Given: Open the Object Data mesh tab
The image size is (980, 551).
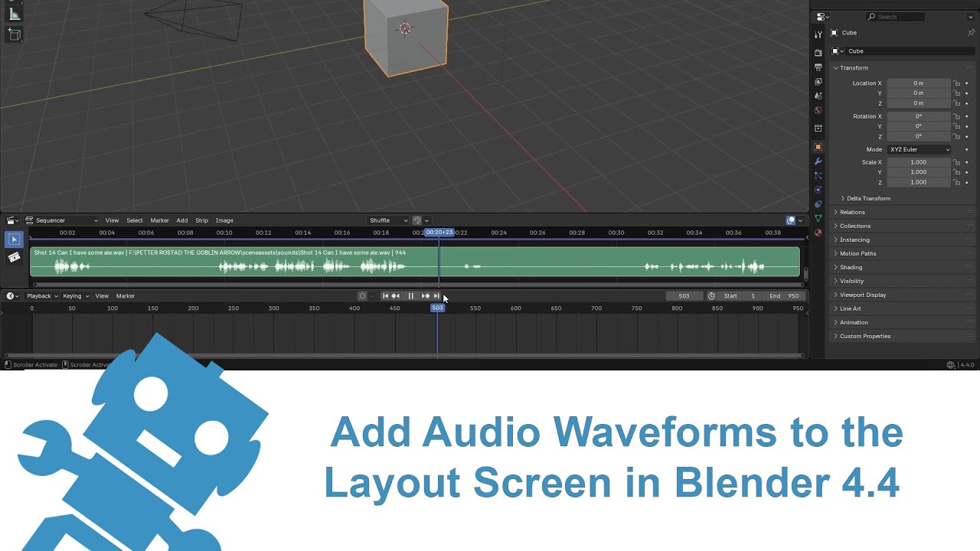Looking at the screenshot, I should click(x=818, y=218).
